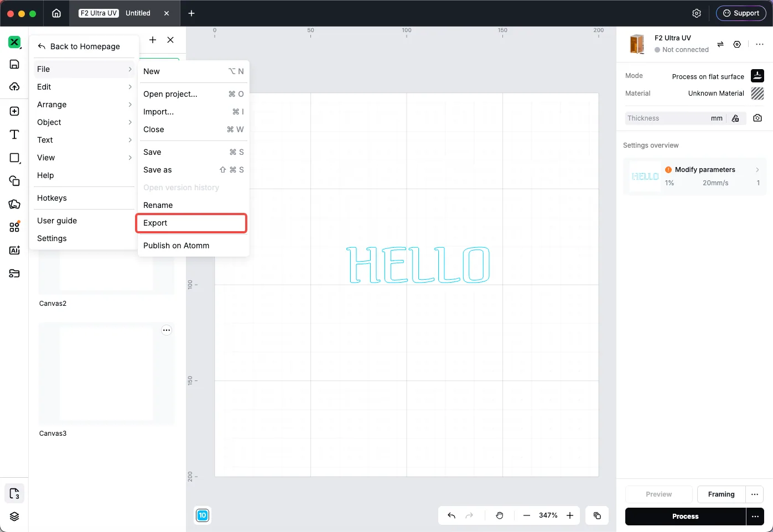This screenshot has height=532, width=773.
Task: Select the rectangle shape tool
Action: [14, 158]
